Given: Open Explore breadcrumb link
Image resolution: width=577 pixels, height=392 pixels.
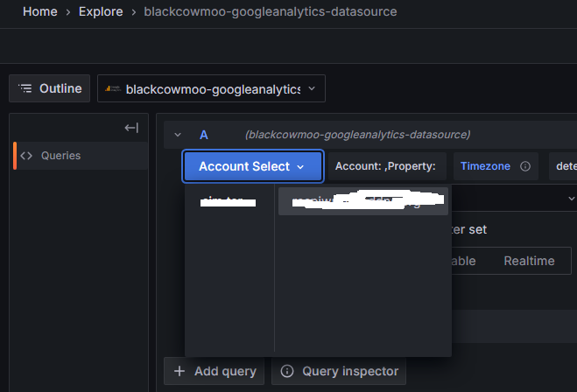Looking at the screenshot, I should point(101,11).
